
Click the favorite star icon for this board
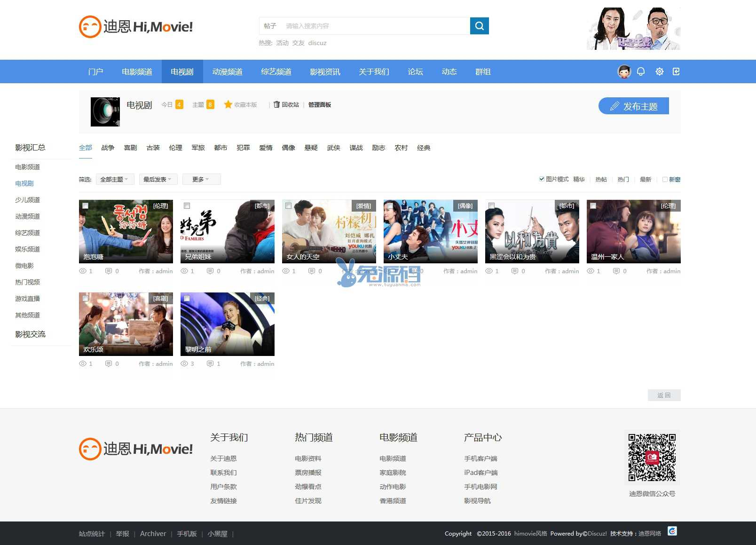coord(228,104)
